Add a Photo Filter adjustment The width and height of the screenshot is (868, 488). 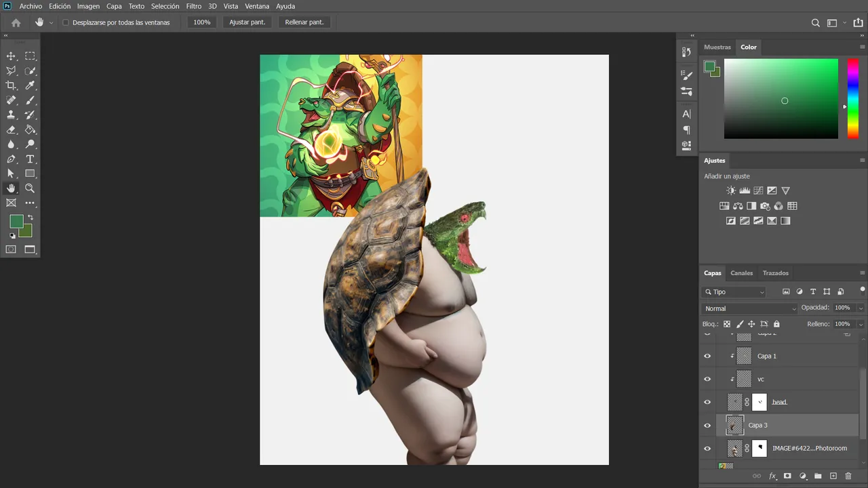(x=765, y=206)
